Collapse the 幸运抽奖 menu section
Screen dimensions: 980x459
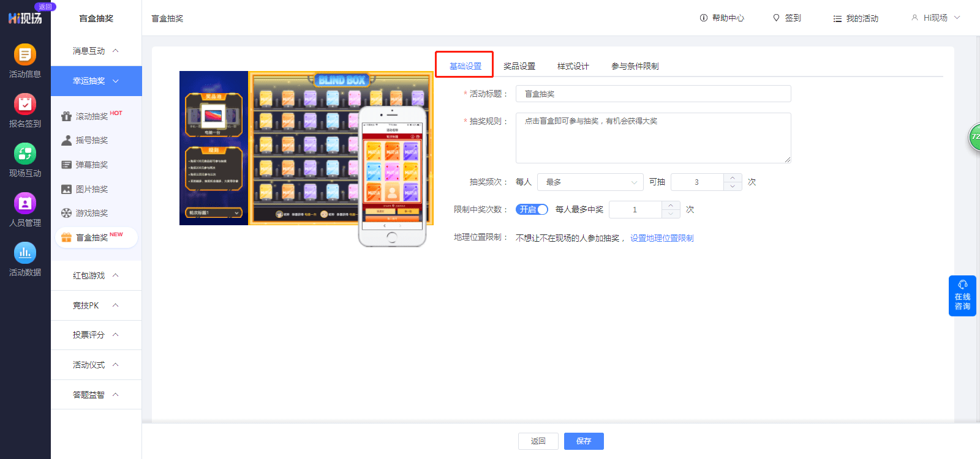[x=96, y=81]
